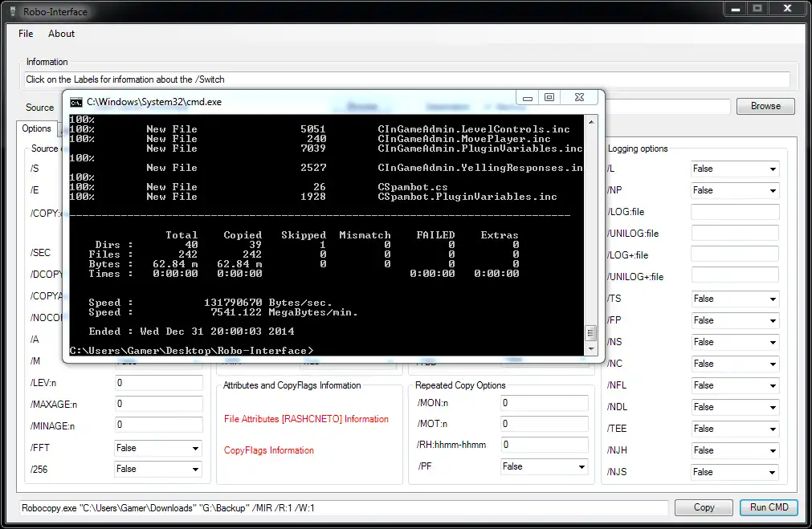Image resolution: width=812 pixels, height=529 pixels.
Task: Click the /MAXAGE:n label
Action: coord(53,405)
